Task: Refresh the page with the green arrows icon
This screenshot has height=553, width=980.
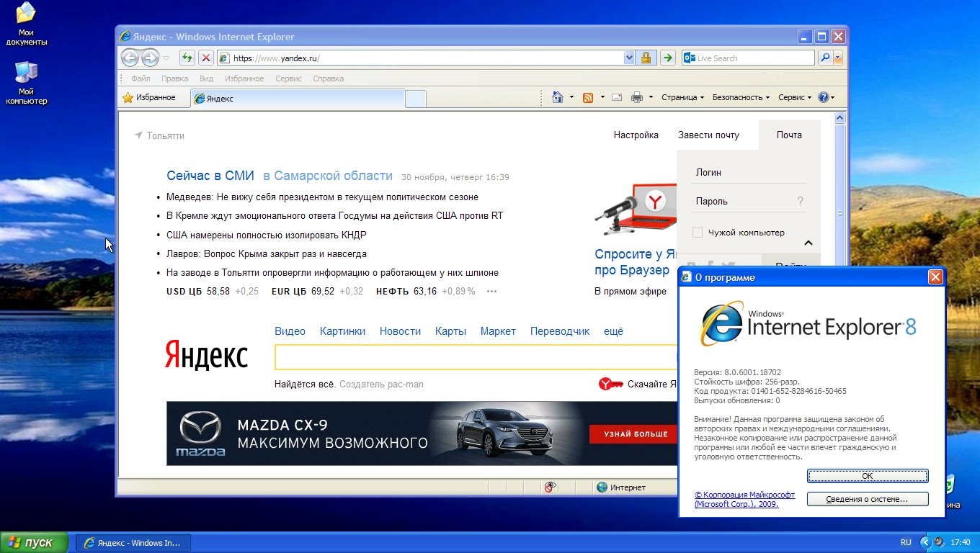Action: 187,58
